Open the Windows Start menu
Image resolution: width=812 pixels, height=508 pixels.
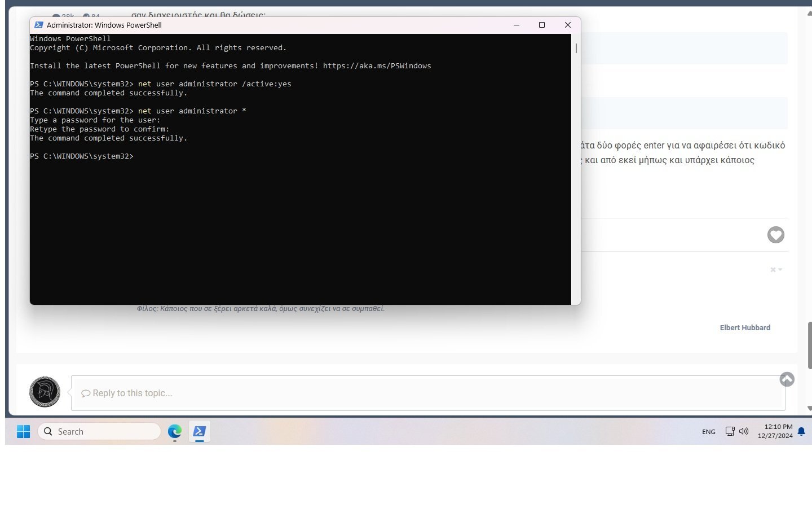[23, 432]
